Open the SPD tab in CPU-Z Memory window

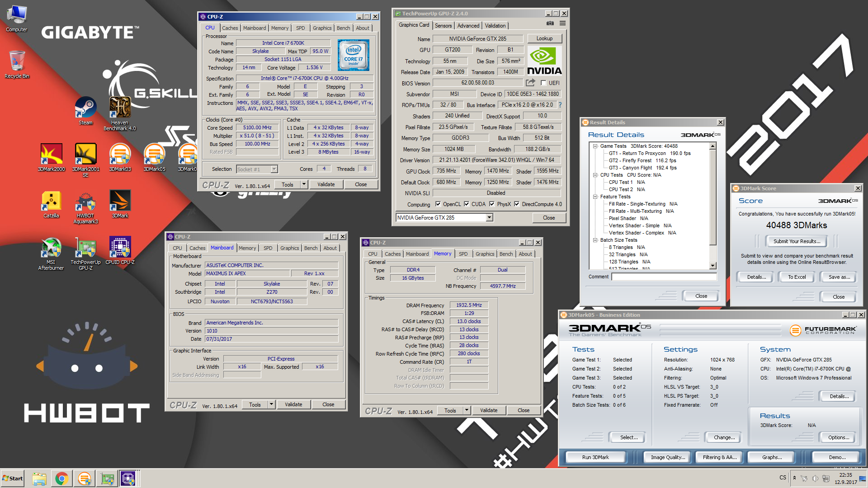pos(463,254)
